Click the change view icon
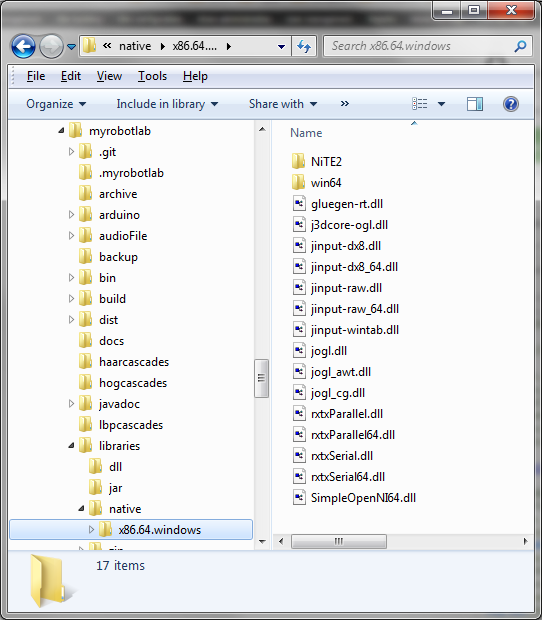The width and height of the screenshot is (542, 620). pyautogui.click(x=419, y=104)
